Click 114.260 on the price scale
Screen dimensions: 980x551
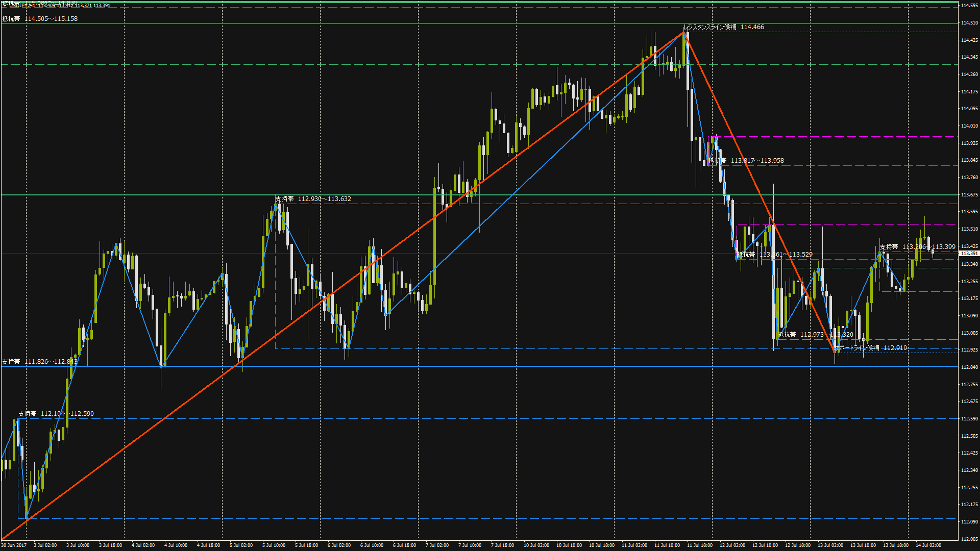pyautogui.click(x=969, y=74)
